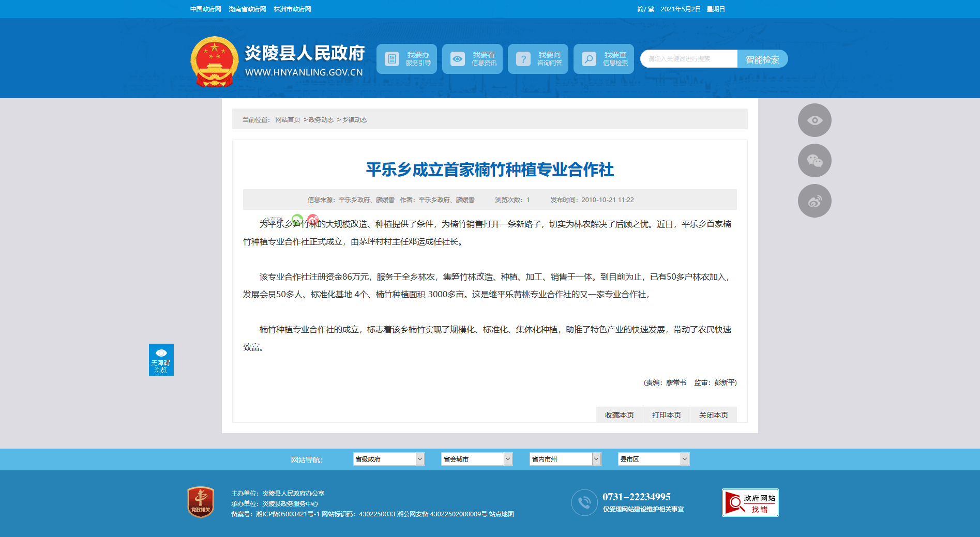Open the 我要问 咨询问答 question section
This screenshot has width=980, height=537.
coord(538,59)
